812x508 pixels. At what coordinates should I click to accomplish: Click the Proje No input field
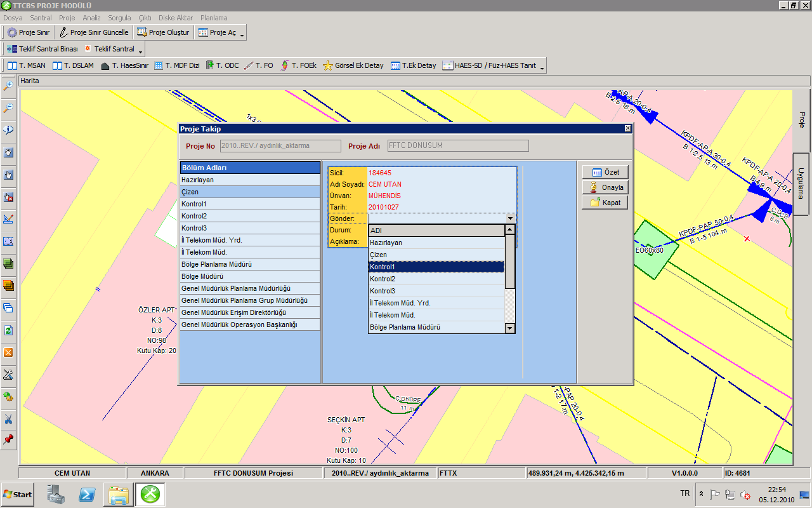pyautogui.click(x=280, y=145)
